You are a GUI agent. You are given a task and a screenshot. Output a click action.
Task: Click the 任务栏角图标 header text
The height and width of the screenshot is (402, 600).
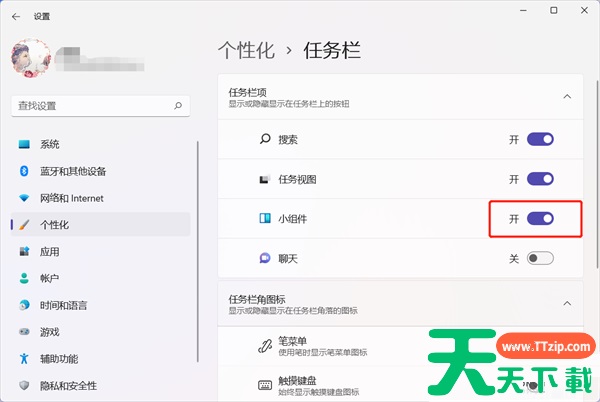coord(257,299)
